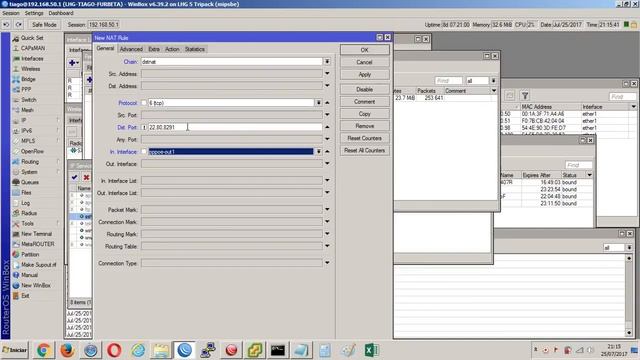Image resolution: width=640 pixels, height=360 pixels.
Task: Click into the Dst. Port input field
Action: (235, 127)
